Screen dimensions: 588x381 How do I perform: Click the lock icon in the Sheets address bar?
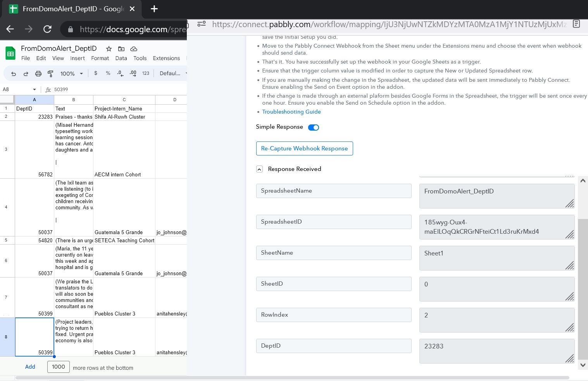coord(71,29)
